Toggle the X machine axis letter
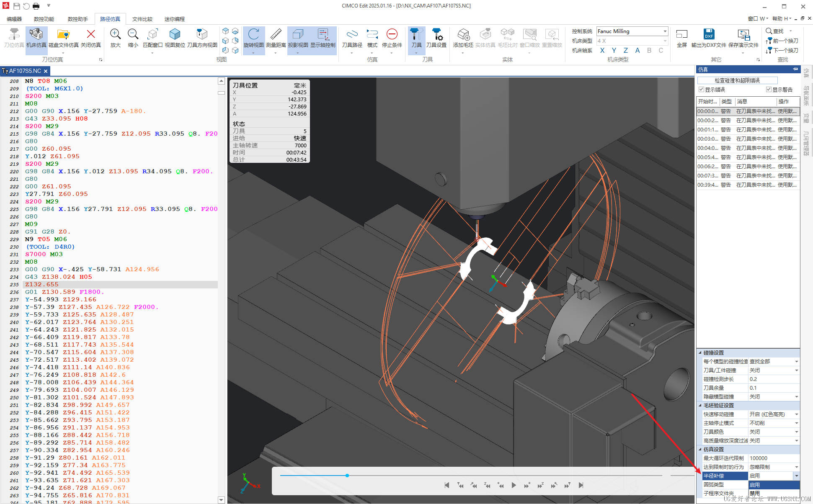Screen dimensions: 813x504 (602, 50)
